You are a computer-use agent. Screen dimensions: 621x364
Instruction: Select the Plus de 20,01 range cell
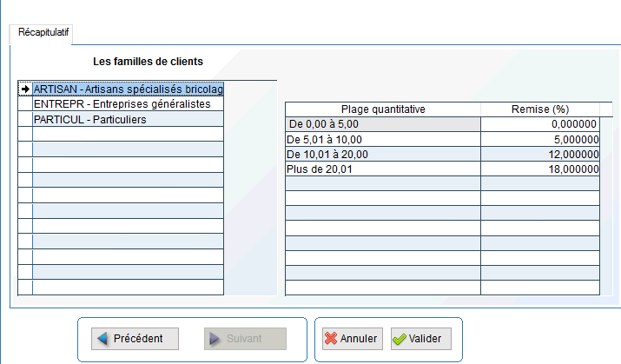tap(382, 169)
